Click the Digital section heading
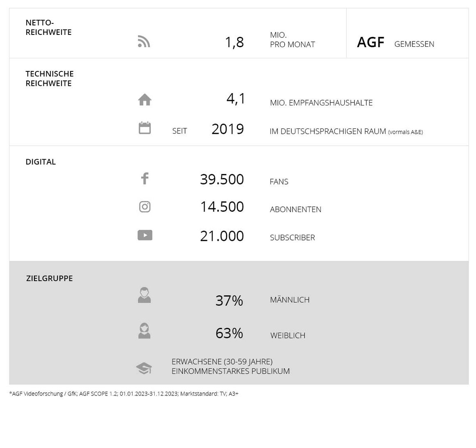 pos(41,162)
